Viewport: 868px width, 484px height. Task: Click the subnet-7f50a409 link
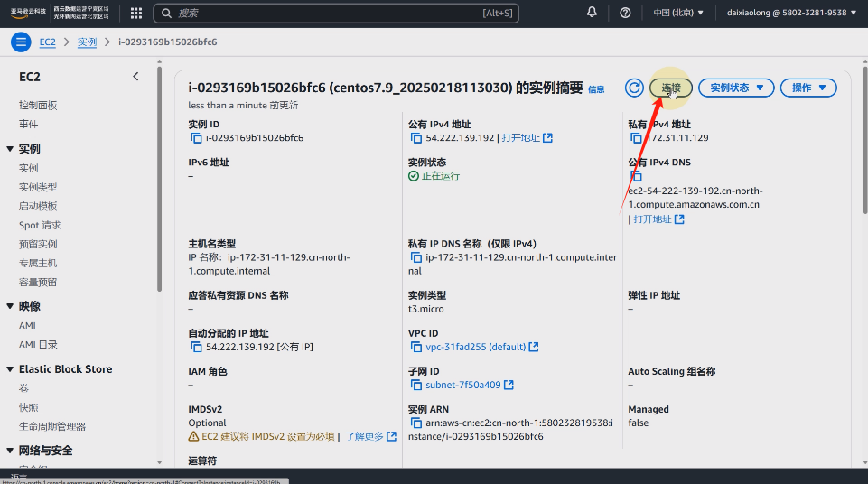(x=462, y=385)
